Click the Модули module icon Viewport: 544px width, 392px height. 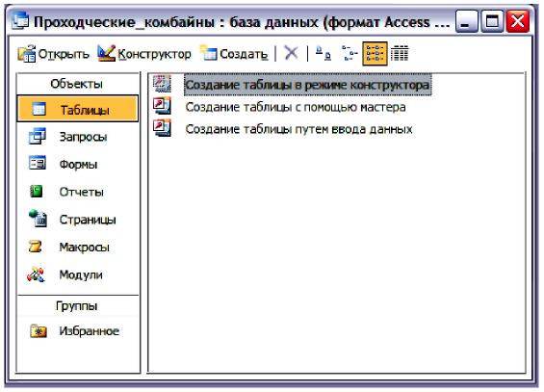tap(36, 274)
